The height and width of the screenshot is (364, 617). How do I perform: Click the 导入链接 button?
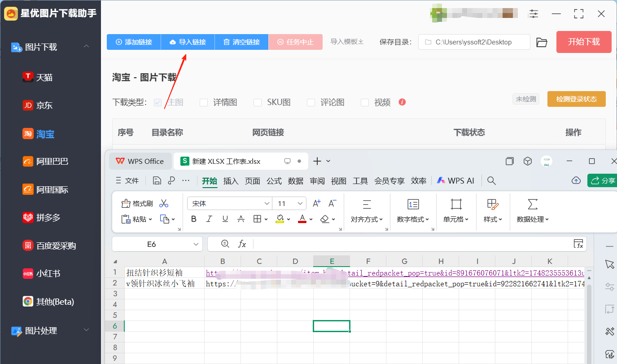(188, 42)
